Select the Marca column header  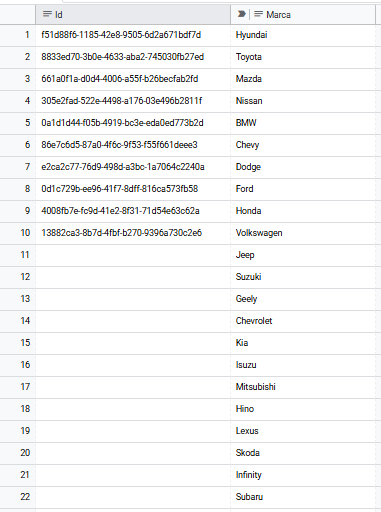pos(303,14)
